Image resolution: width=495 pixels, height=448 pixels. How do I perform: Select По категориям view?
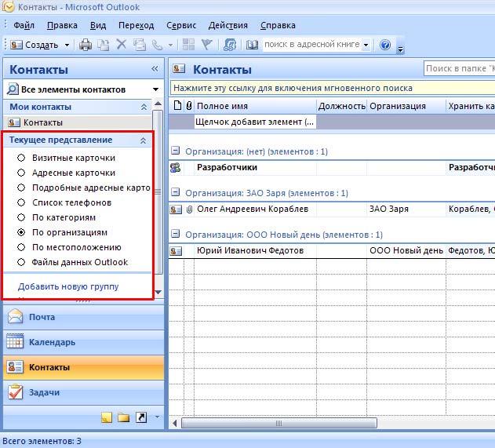(21, 217)
